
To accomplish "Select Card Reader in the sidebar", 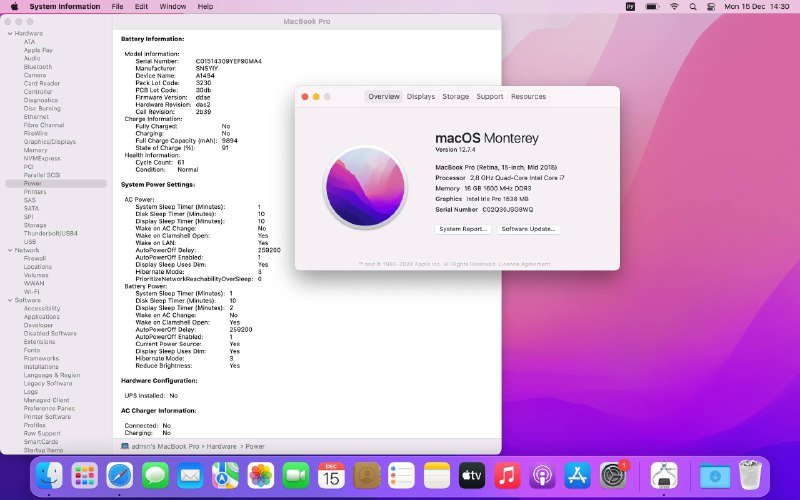I will [x=42, y=84].
